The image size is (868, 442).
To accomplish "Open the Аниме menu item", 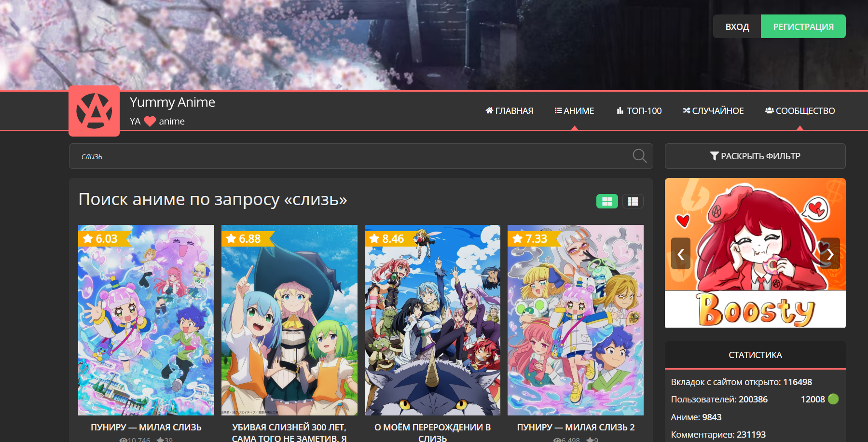I will [x=574, y=110].
